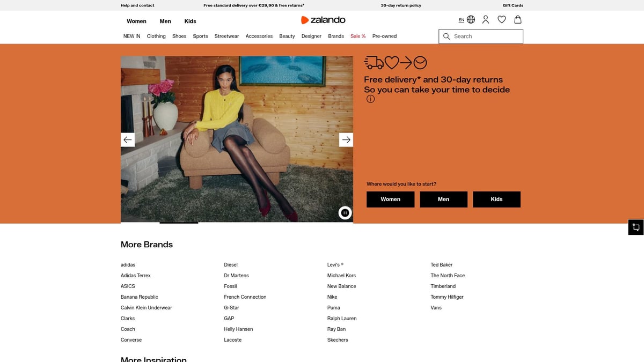
Task: Click the black Women button
Action: point(391,200)
